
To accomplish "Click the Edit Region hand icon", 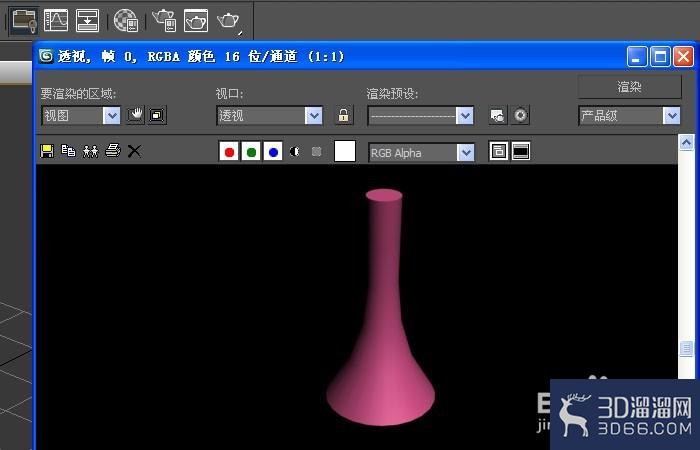I will [135, 115].
